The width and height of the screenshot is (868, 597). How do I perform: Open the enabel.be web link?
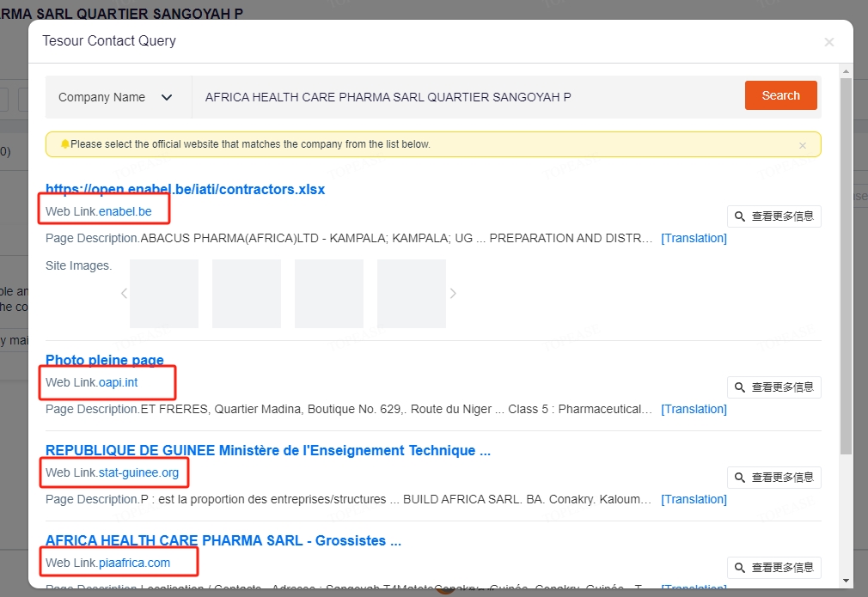point(125,211)
